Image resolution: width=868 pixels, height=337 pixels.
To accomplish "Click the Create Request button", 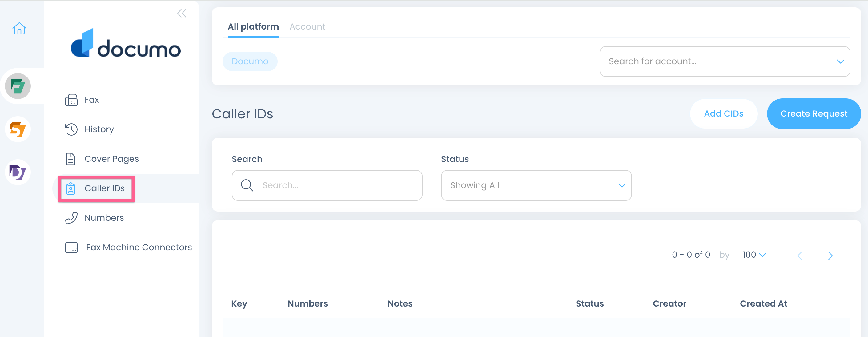I will coord(814,114).
